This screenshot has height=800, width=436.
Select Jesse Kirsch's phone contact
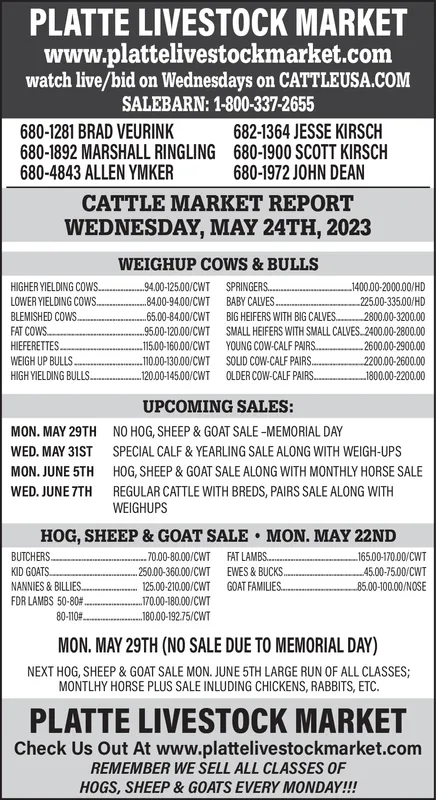307,132
